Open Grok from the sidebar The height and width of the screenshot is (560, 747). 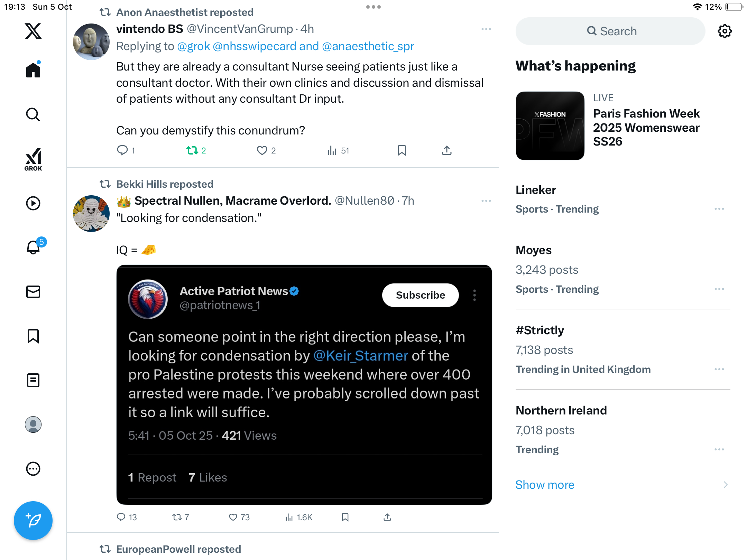point(33,159)
